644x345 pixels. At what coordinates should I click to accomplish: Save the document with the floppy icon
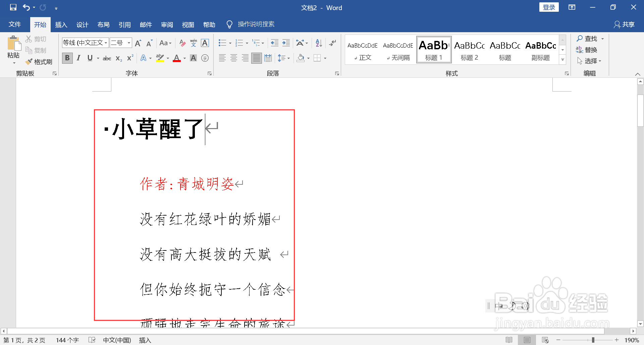(x=13, y=7)
